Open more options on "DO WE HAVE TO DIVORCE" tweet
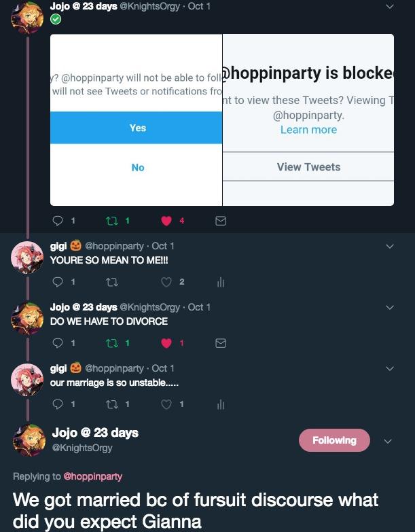Viewport: 415px width, 532px height. (390, 307)
